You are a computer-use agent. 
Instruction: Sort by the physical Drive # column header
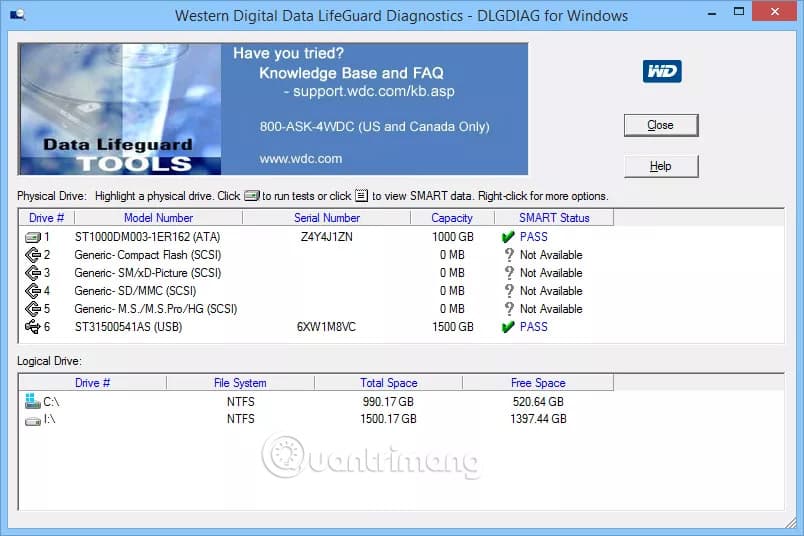(46, 217)
